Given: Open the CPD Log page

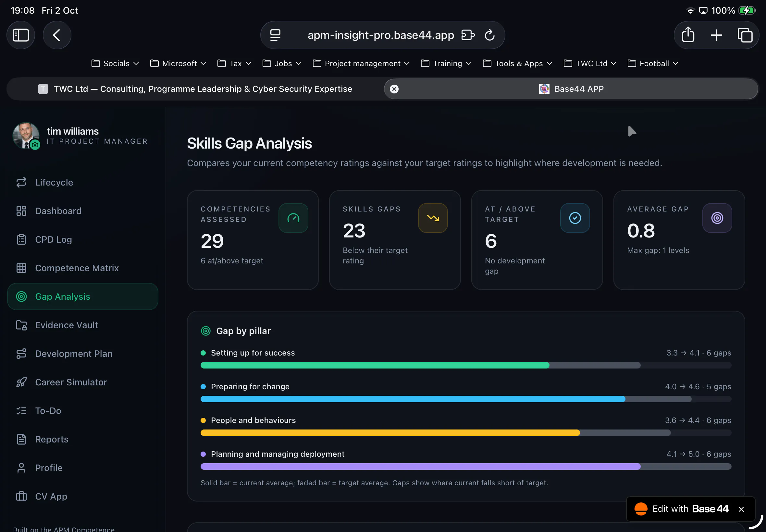Looking at the screenshot, I should (82, 239).
